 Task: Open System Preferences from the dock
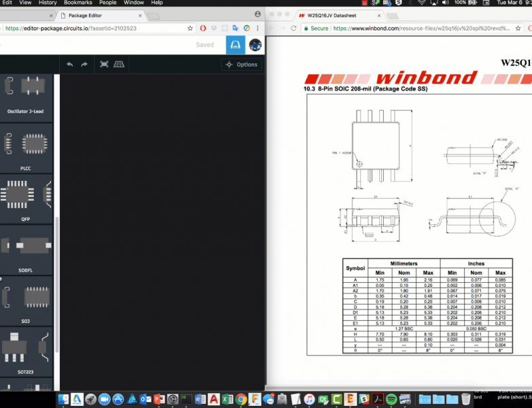(173, 399)
